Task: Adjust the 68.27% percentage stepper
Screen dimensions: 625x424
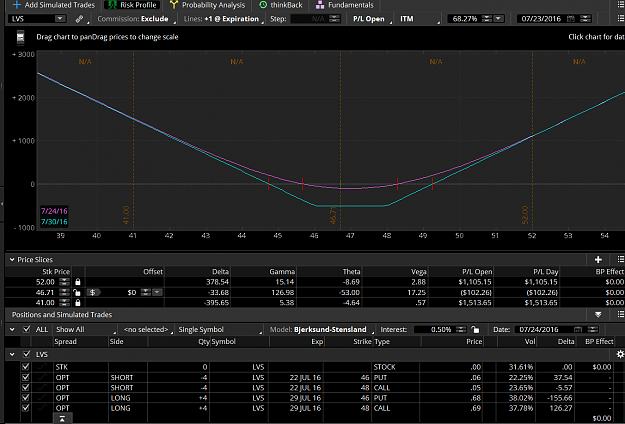Action: pos(487,19)
